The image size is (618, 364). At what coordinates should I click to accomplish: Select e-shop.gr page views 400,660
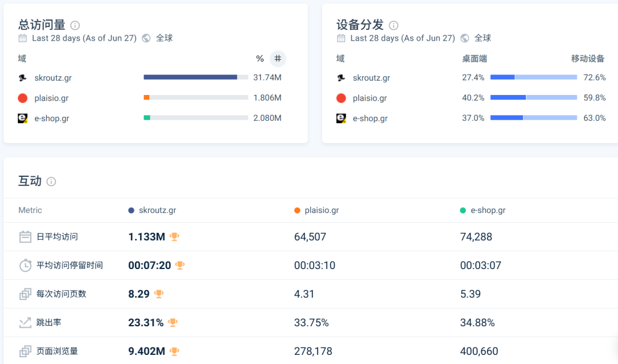click(479, 351)
